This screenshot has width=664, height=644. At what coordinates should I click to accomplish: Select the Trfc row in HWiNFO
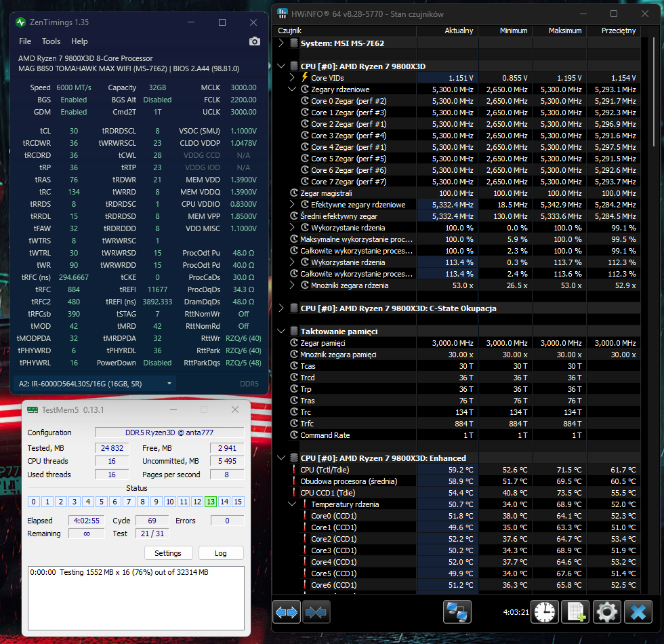(x=457, y=424)
